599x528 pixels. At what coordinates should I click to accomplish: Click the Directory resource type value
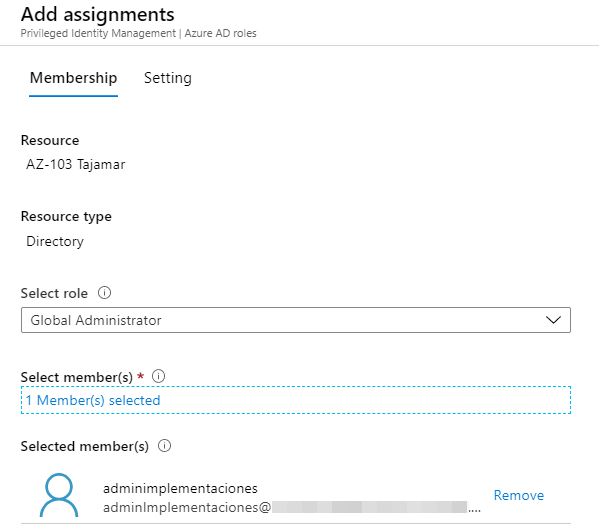coord(55,241)
